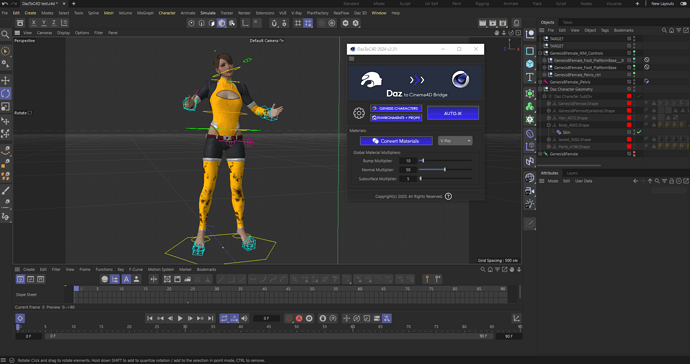Select the Rotate tool in left toolbar
690x364 pixels.
click(5, 93)
